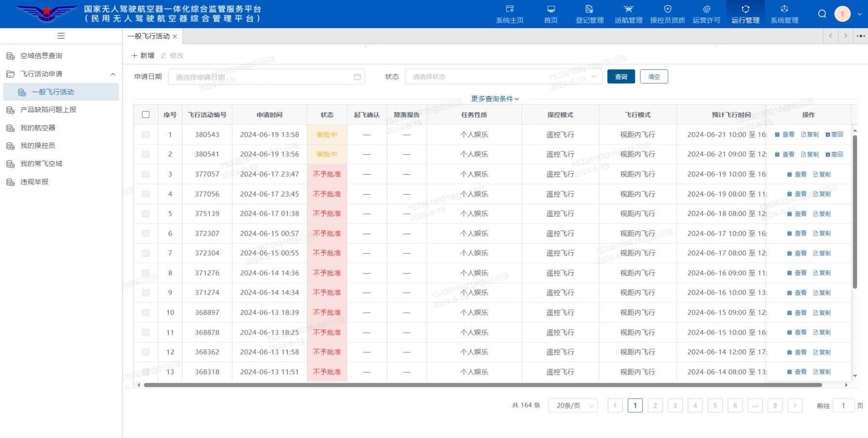Click 新增 to add a record
The image size is (868, 438).
143,56
